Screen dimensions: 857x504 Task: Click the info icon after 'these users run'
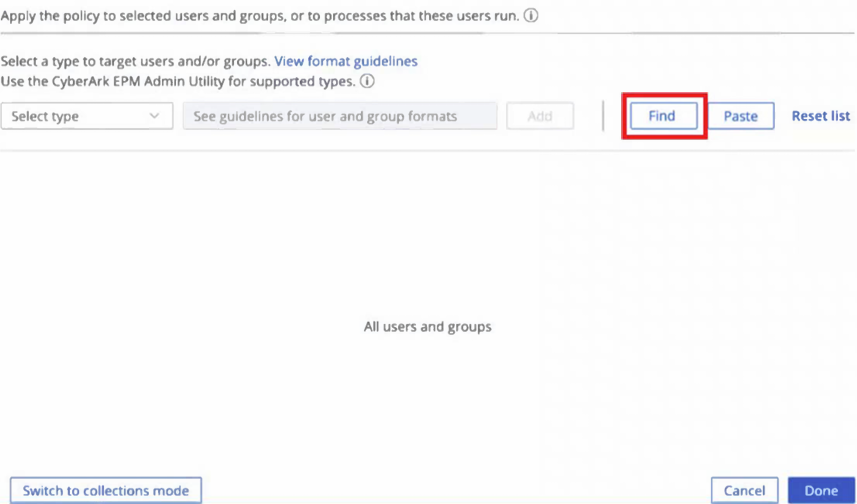(531, 16)
